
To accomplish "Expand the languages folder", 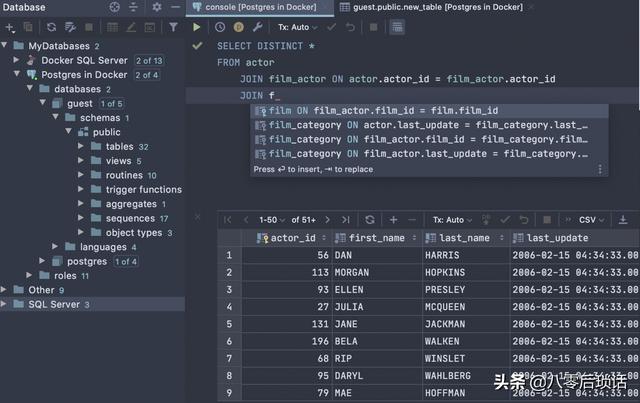I will click(x=55, y=246).
